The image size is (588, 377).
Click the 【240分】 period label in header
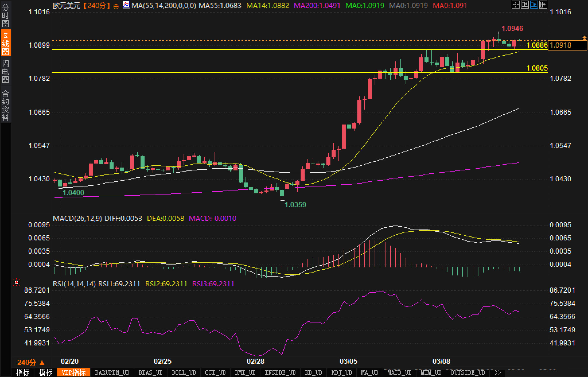tap(97, 5)
